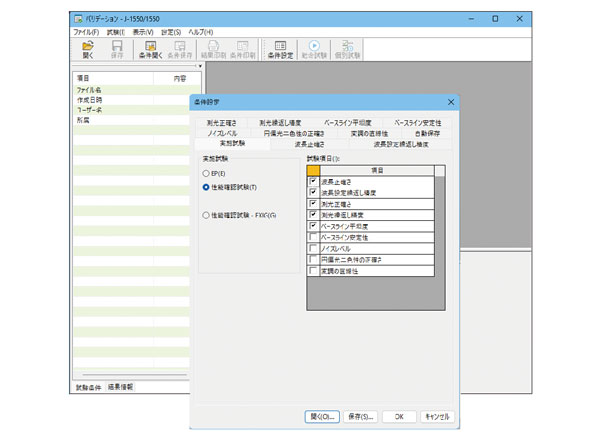
Task: Switch to the 円偏光二色性の正確さ tab
Action: coord(294,134)
